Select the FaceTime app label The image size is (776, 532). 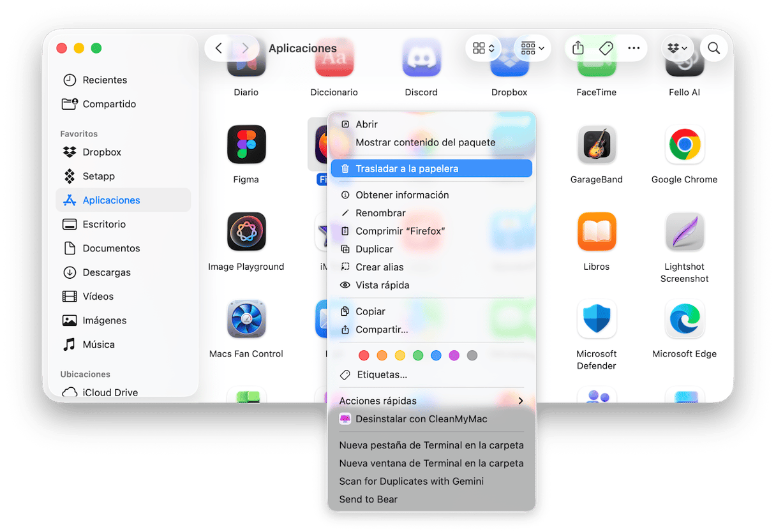click(x=596, y=92)
